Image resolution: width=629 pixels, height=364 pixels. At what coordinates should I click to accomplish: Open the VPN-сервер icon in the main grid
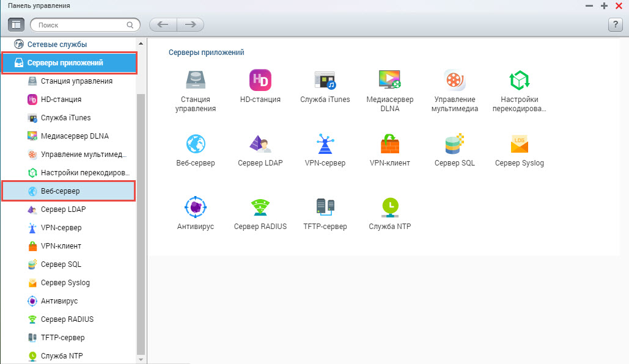[325, 144]
